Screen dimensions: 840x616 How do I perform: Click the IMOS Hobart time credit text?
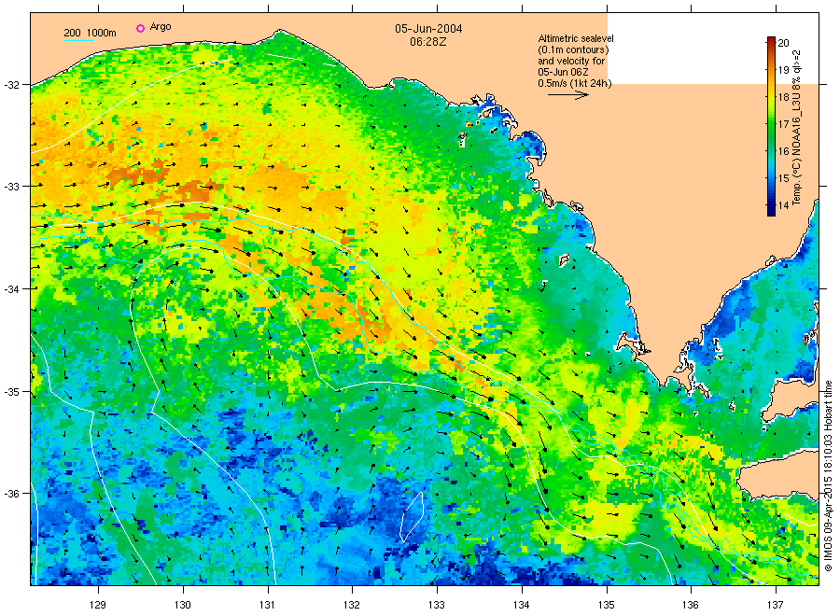click(828, 476)
